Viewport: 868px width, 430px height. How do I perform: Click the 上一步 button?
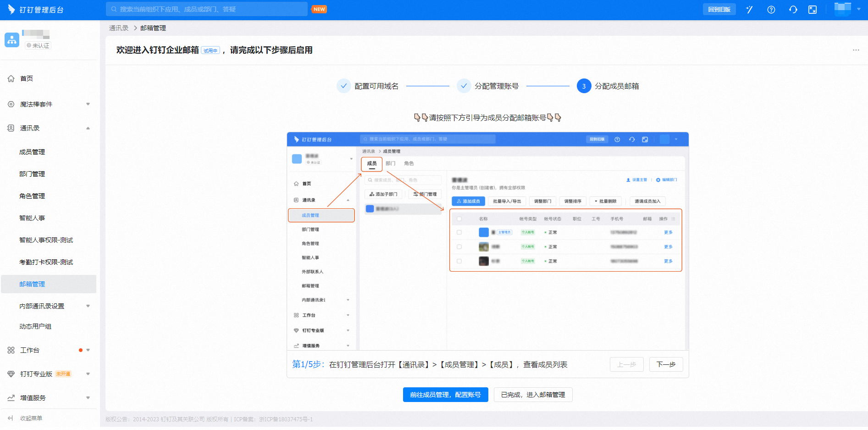627,364
